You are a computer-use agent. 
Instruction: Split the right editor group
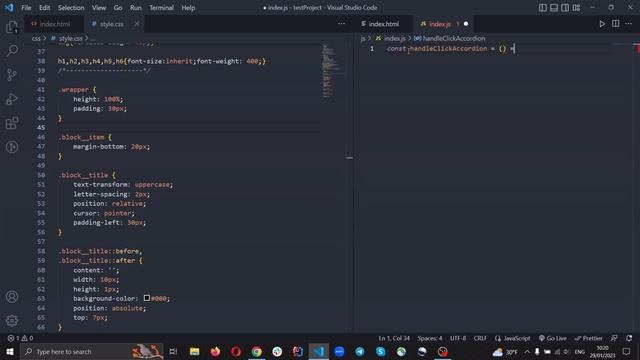click(616, 24)
